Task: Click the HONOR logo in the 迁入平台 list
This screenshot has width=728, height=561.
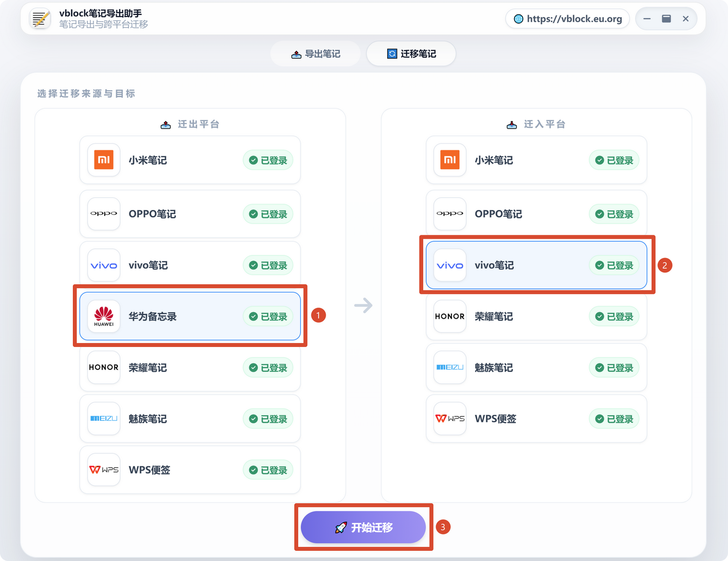Action: pyautogui.click(x=450, y=316)
